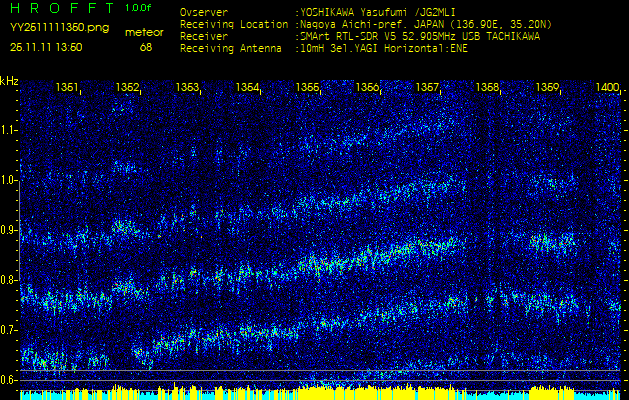Select the 1358 time tick label
The height and width of the screenshot is (400, 629).
pos(487,88)
